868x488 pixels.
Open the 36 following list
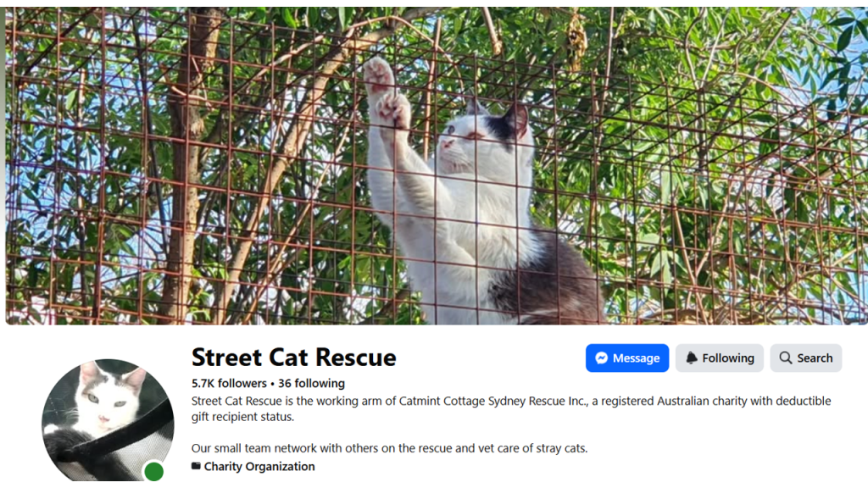coord(311,383)
